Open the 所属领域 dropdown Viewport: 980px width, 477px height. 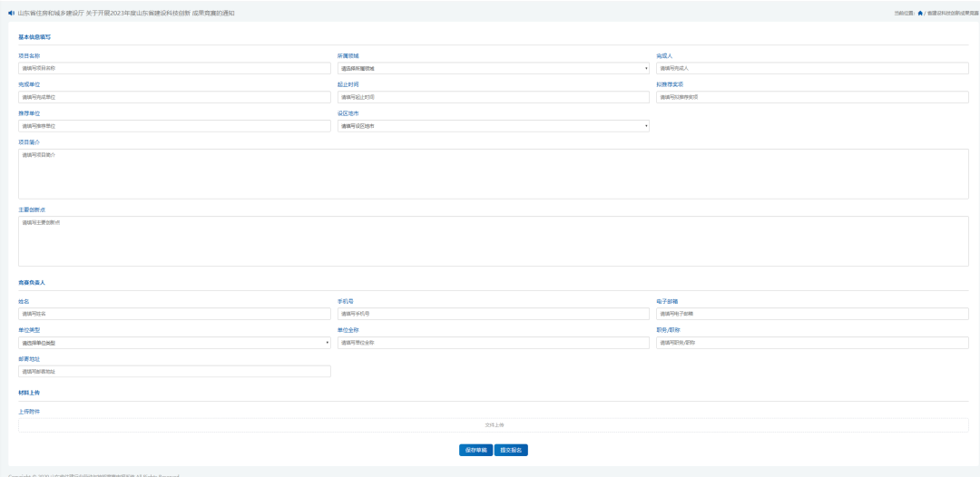494,68
